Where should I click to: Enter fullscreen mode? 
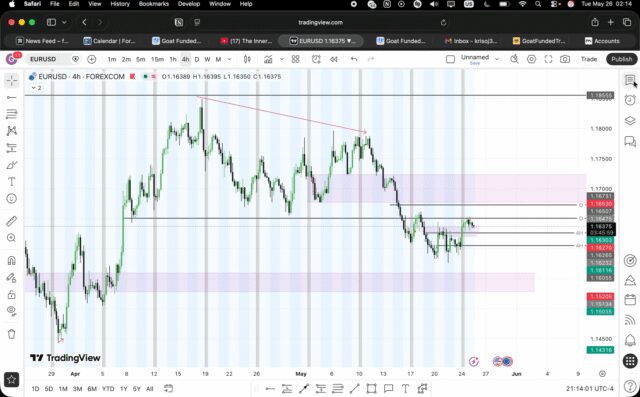[x=548, y=59]
